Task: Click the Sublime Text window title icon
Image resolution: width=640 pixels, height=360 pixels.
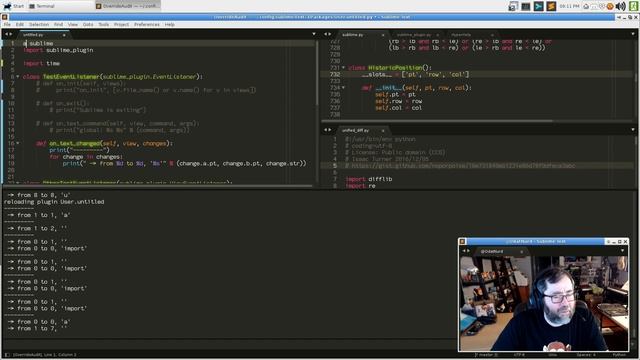Action: click(x=4, y=17)
